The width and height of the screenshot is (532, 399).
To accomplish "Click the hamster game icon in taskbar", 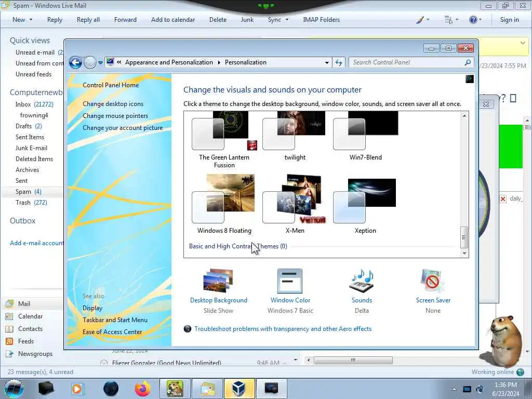I will point(175,389).
